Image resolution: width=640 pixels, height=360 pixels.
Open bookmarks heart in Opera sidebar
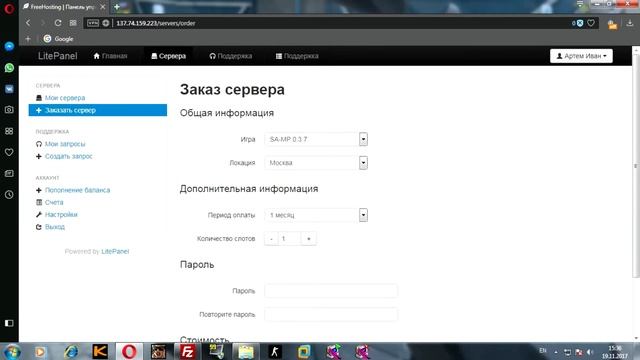point(9,152)
